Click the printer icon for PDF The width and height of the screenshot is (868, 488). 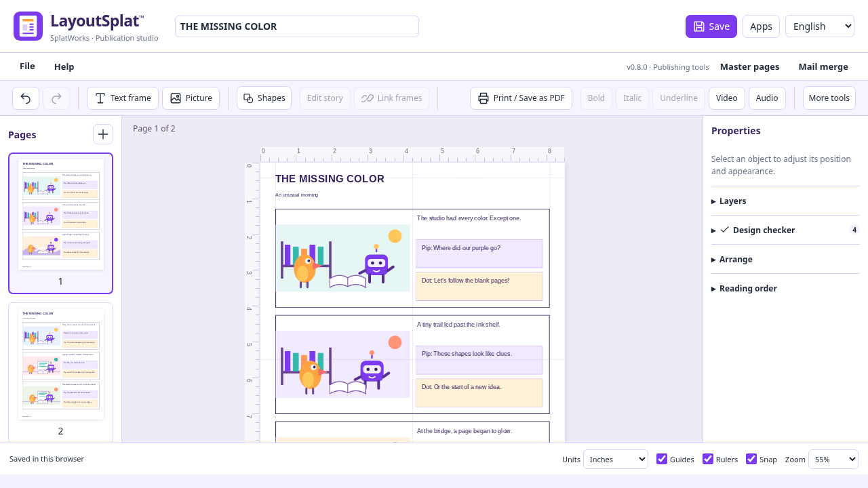484,98
